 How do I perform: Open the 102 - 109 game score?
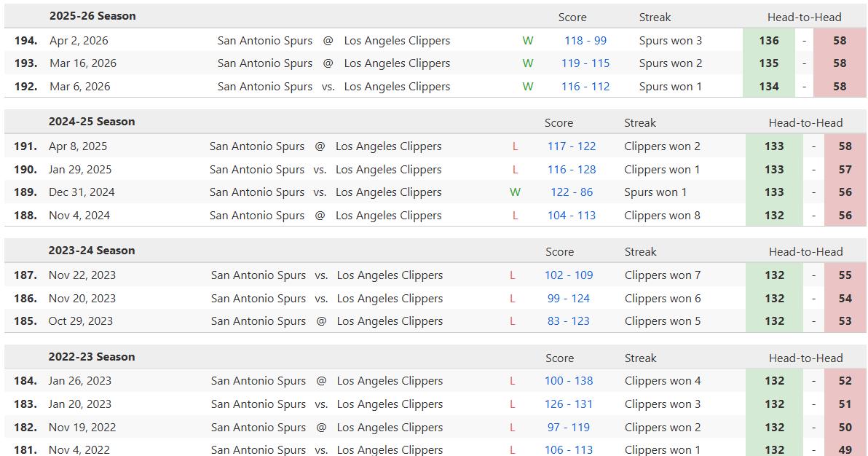click(568, 275)
